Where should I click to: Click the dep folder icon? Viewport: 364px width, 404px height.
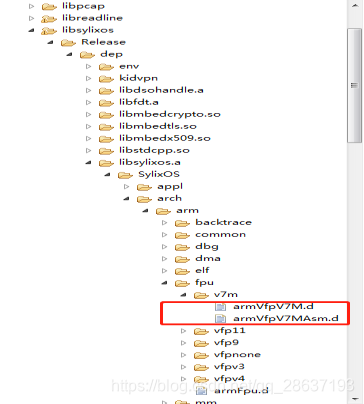point(87,54)
